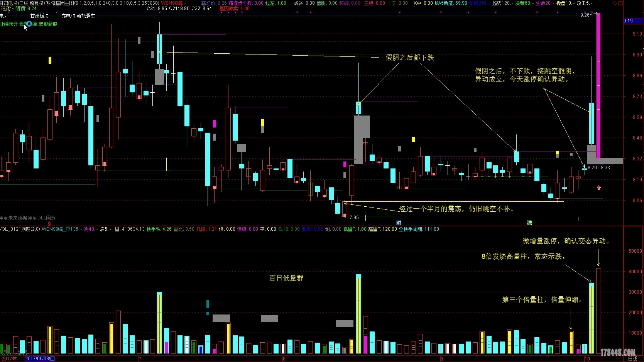Viewport: 644px width, 362px height.
Task: Click the 换手%: 4.26 value
Action: pos(159,229)
